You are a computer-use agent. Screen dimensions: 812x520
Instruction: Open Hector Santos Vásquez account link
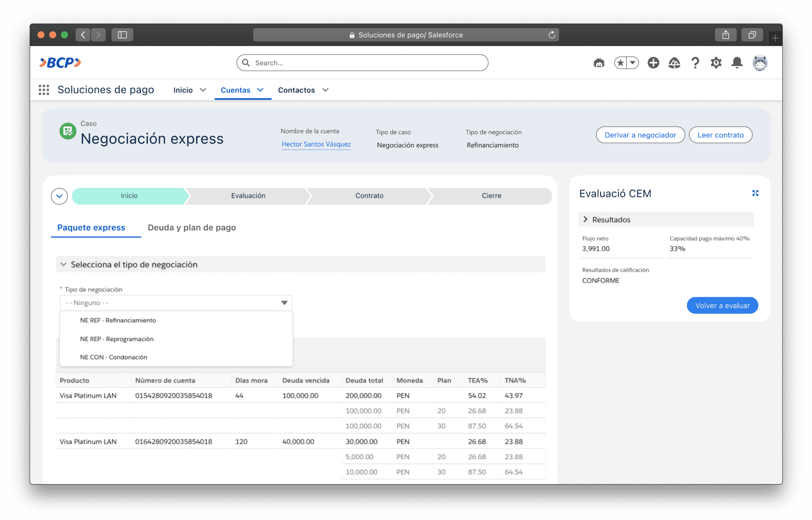(x=316, y=144)
